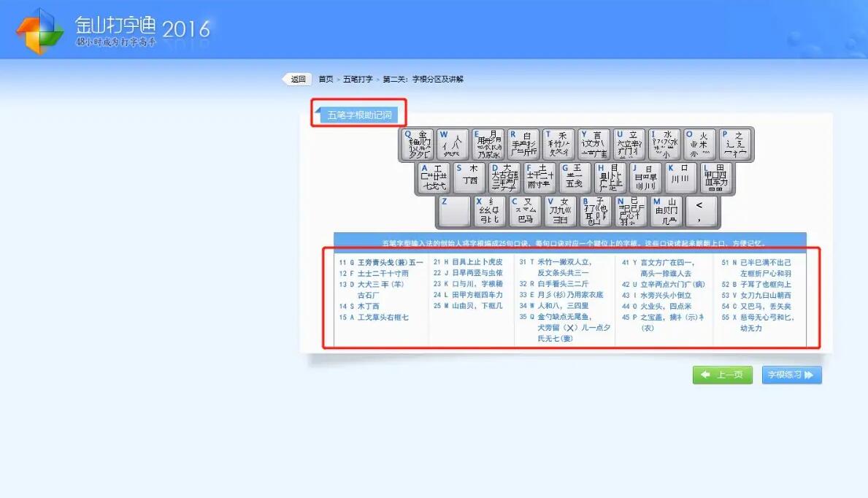868x498 pixels.
Task: Click the mnemonic line 23 K 口与川
Action: (468, 283)
